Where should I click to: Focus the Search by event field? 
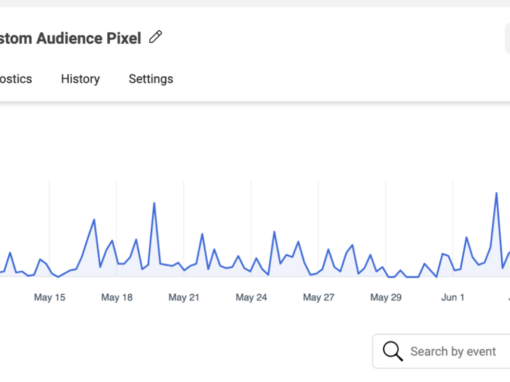[x=441, y=351]
